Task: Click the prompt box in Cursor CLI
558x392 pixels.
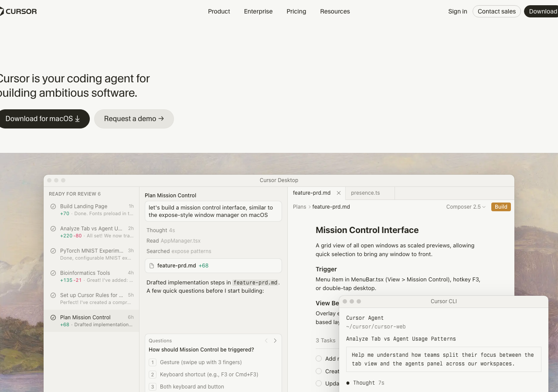Action: (x=444, y=359)
